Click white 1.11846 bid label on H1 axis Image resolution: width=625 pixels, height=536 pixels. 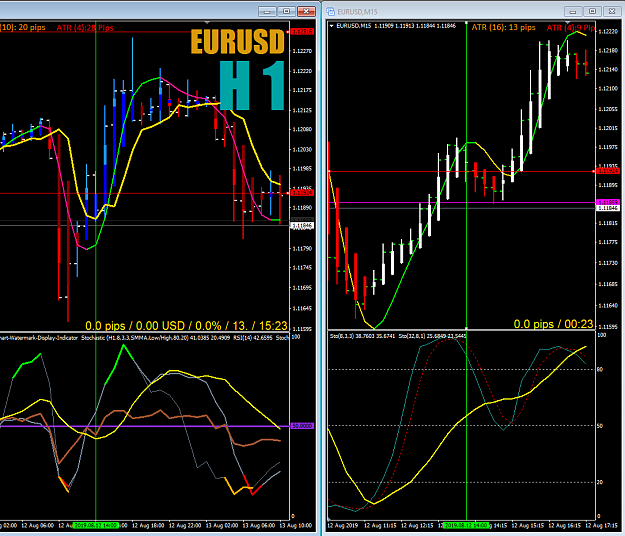303,226
